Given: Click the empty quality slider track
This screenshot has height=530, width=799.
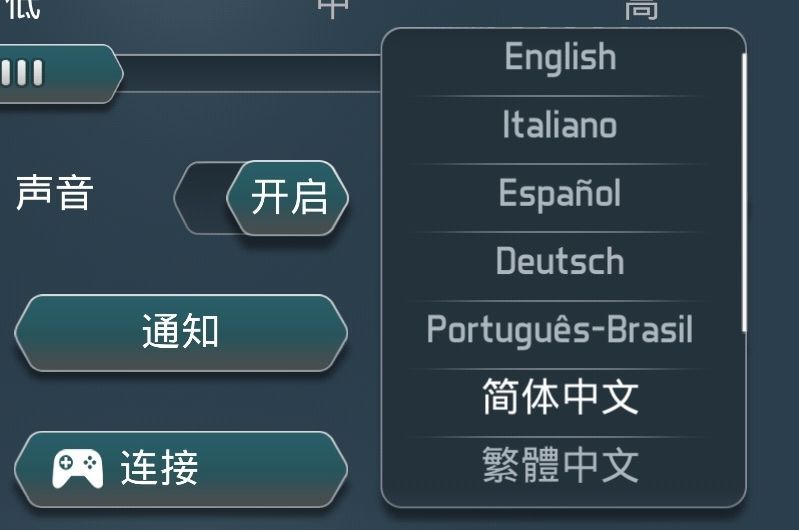Looking at the screenshot, I should [x=250, y=73].
